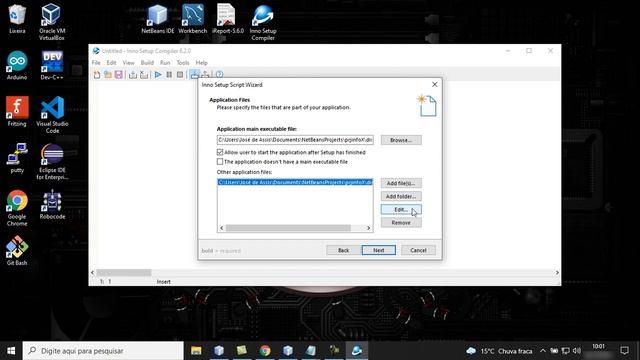Select the Dev-C++ desktop icon

point(52,65)
